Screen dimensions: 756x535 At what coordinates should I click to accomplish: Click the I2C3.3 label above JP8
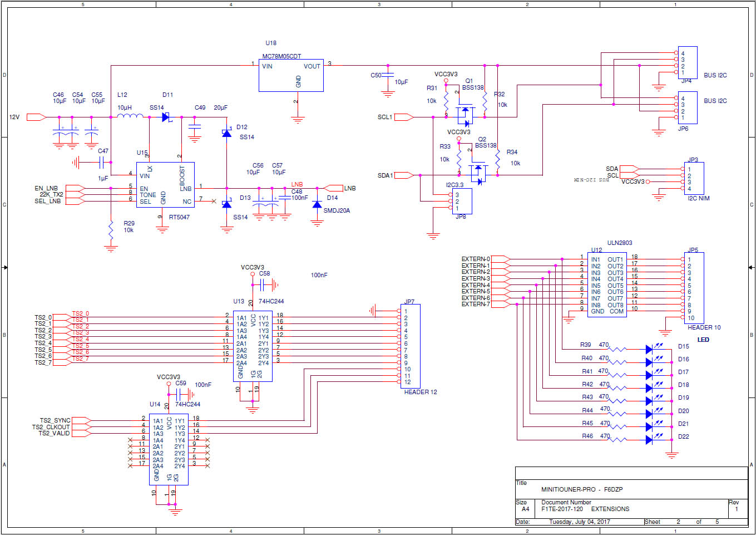454,185
